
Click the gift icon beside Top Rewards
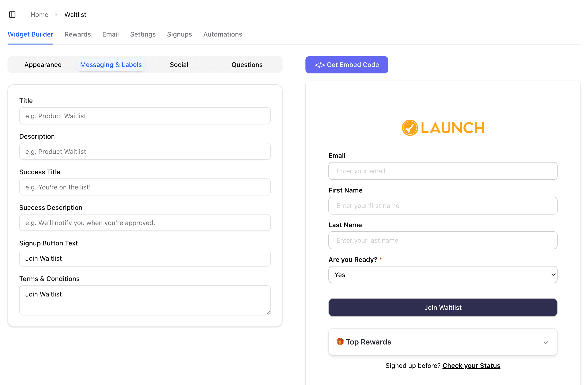pyautogui.click(x=340, y=341)
